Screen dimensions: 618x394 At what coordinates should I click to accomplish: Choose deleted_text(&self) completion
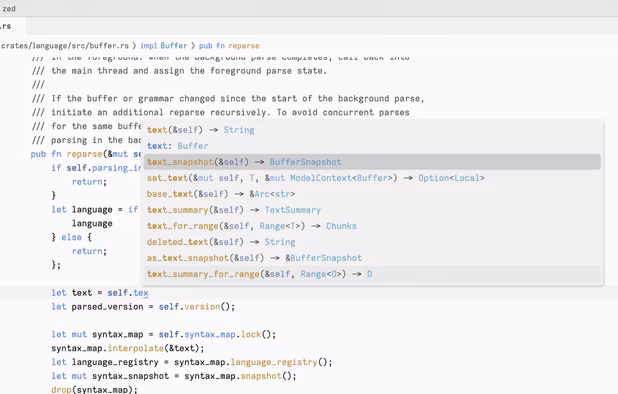(x=372, y=242)
